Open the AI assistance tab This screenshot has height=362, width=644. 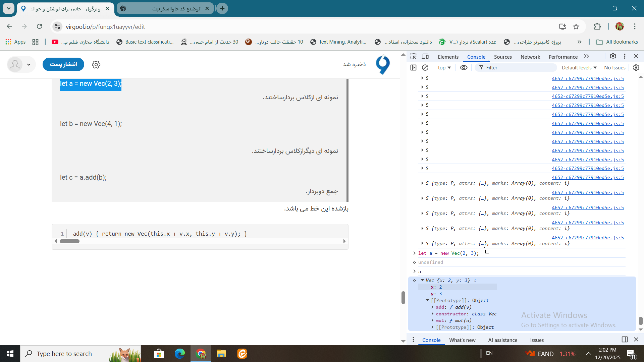pos(502,340)
